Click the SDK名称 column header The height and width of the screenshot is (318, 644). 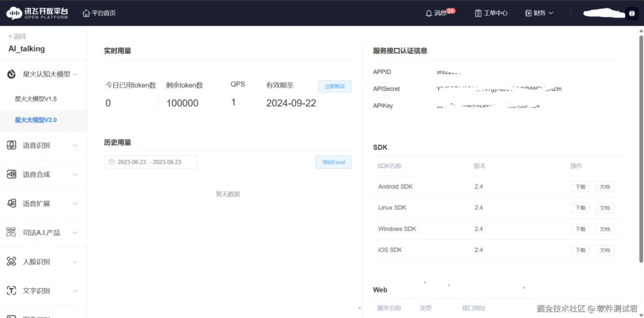[390, 166]
